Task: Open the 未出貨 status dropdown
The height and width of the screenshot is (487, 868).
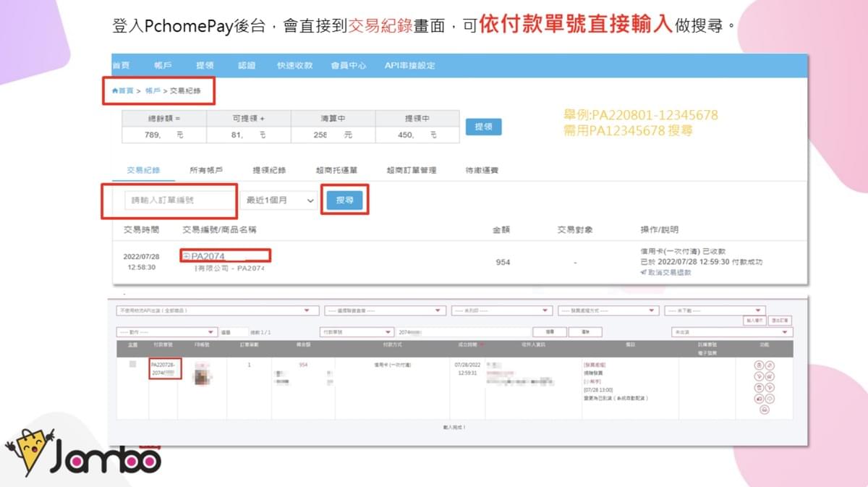Action: (732, 332)
